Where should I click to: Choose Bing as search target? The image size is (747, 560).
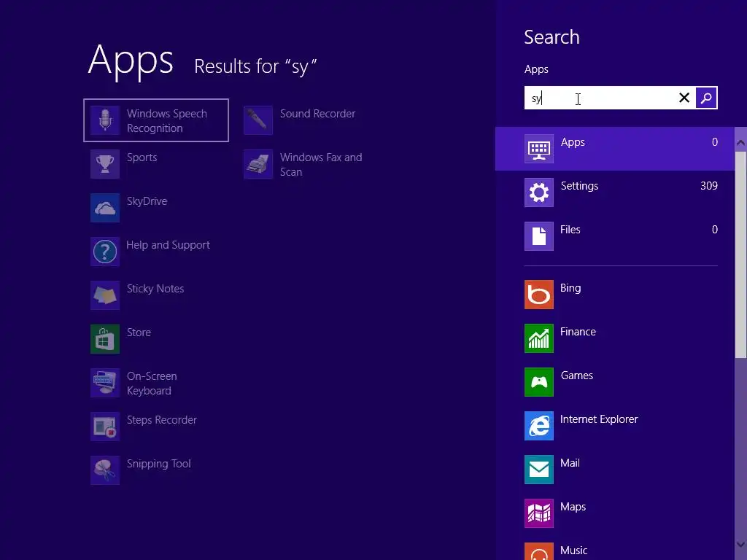tap(614, 295)
